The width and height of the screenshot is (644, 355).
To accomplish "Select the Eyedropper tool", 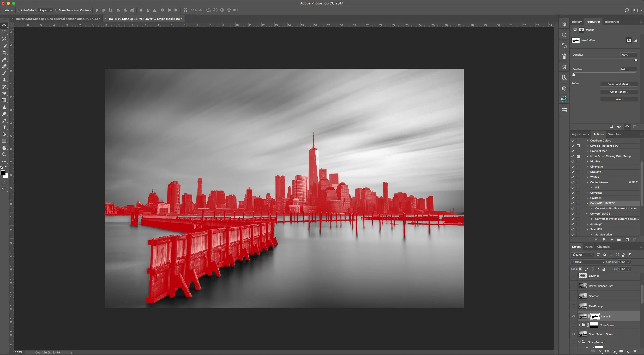I will (x=4, y=60).
